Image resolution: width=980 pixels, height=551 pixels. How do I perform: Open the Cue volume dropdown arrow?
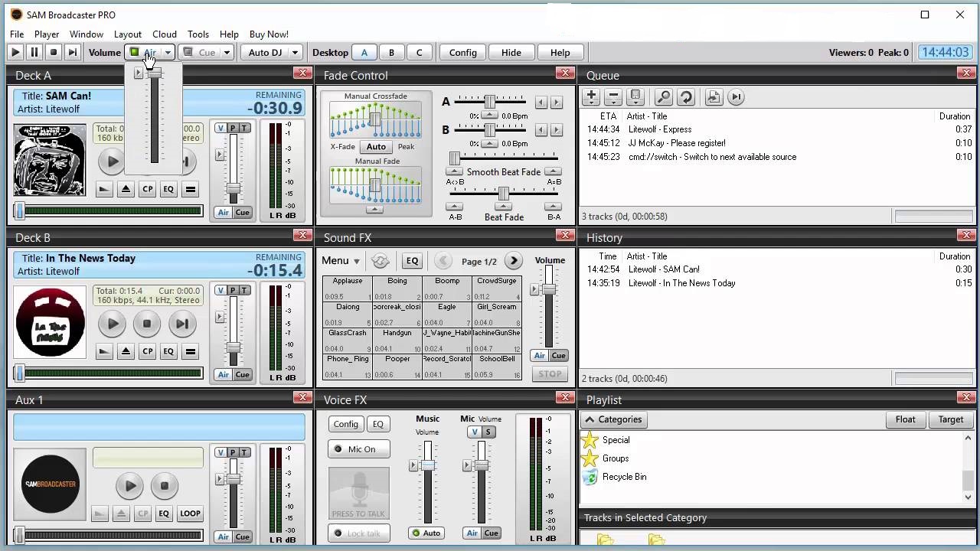(x=227, y=52)
